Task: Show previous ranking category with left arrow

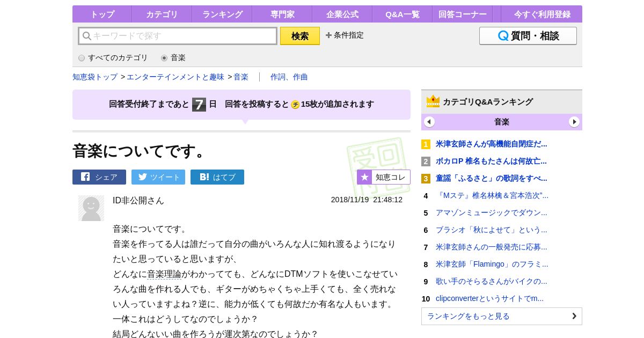Action: [x=429, y=122]
